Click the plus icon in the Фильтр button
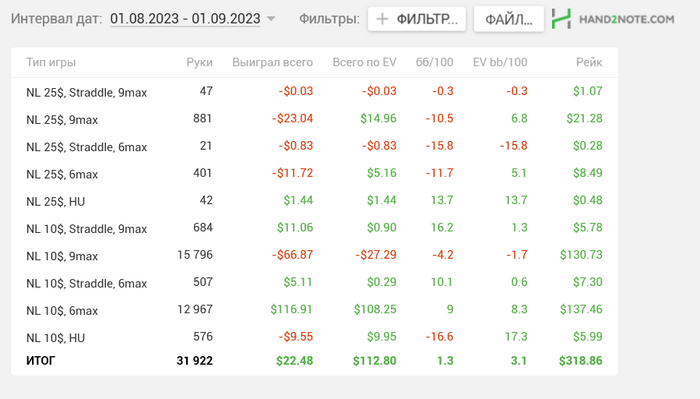Screen dimensions: 700x399 [x=382, y=19]
